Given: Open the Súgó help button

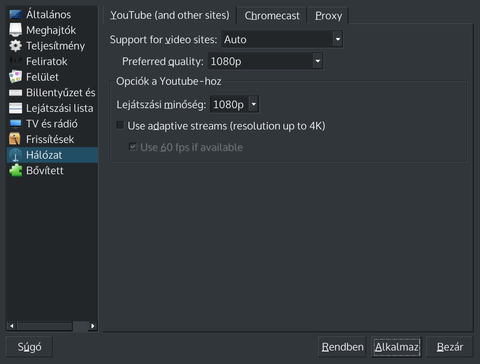Looking at the screenshot, I should (x=29, y=347).
